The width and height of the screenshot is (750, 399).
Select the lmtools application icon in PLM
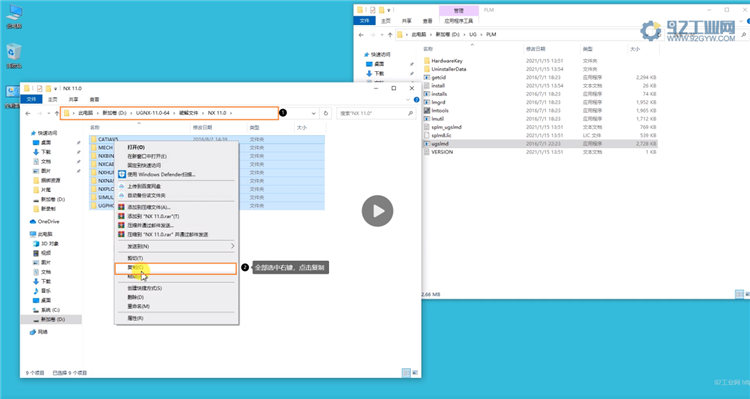[427, 111]
